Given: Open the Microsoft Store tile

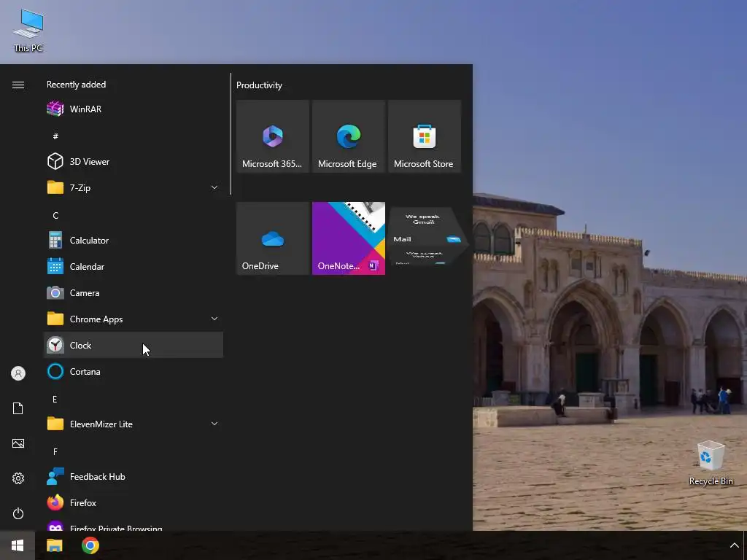Looking at the screenshot, I should pyautogui.click(x=425, y=136).
